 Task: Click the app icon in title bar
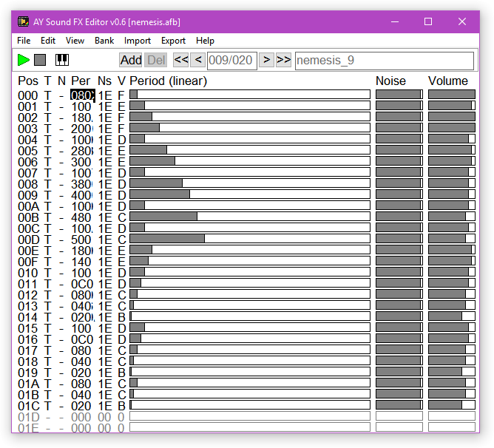point(24,21)
